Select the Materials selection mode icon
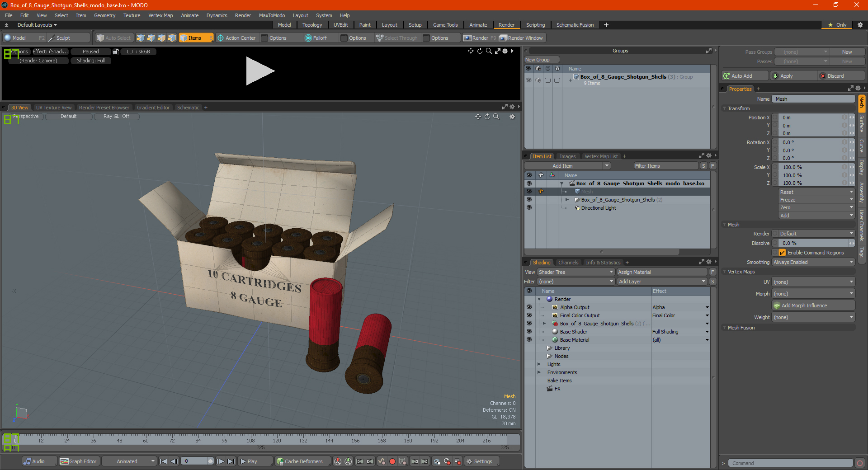The width and height of the screenshot is (868, 470). pyautogui.click(x=172, y=38)
